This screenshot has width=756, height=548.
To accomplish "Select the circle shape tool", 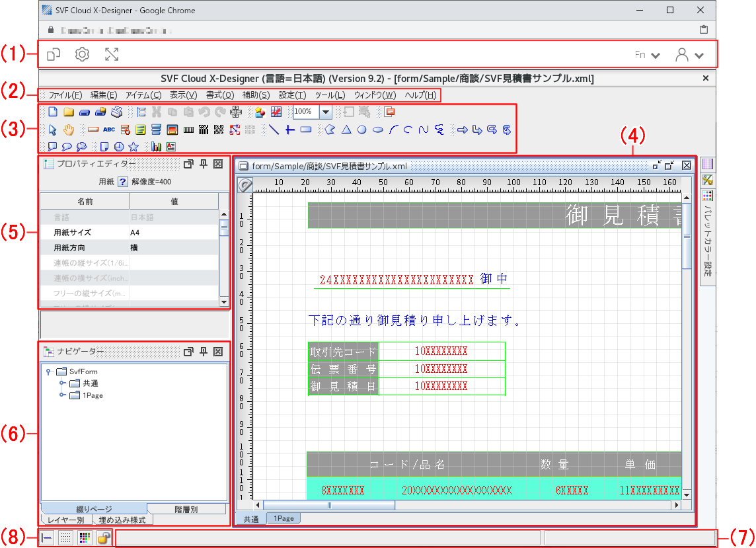I will click(x=361, y=130).
